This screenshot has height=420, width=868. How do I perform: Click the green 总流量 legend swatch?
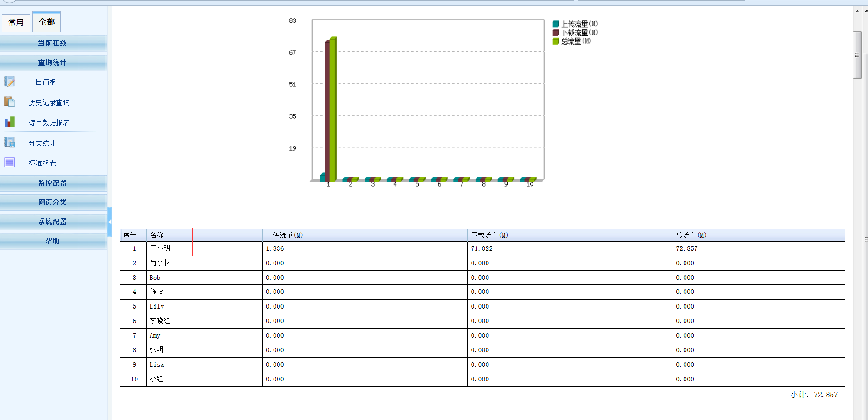click(x=556, y=41)
